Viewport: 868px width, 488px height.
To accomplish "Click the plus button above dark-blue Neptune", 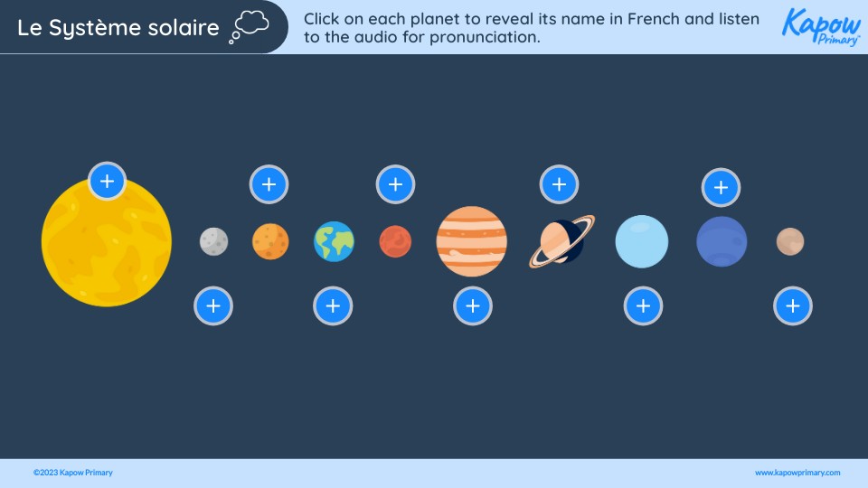I will point(721,188).
